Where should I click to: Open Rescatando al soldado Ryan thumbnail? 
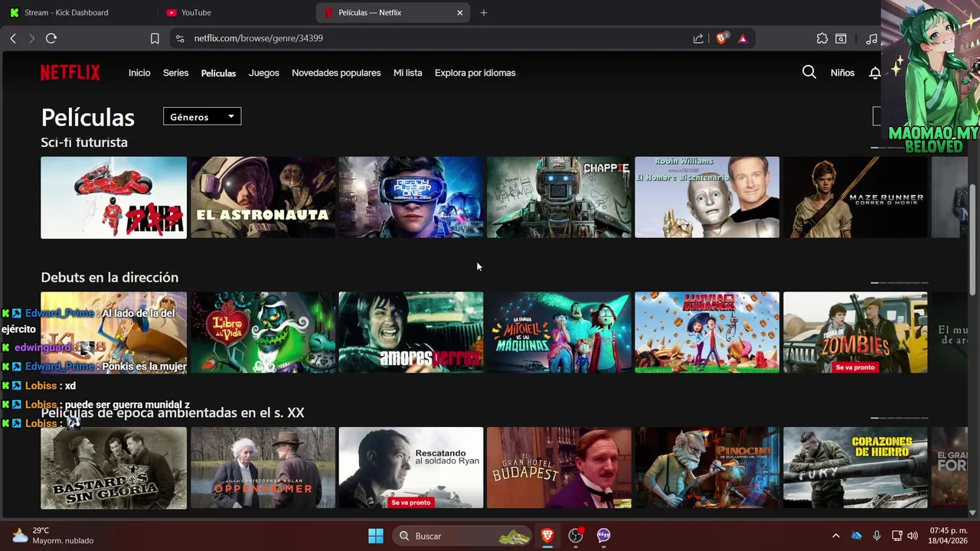[411, 468]
